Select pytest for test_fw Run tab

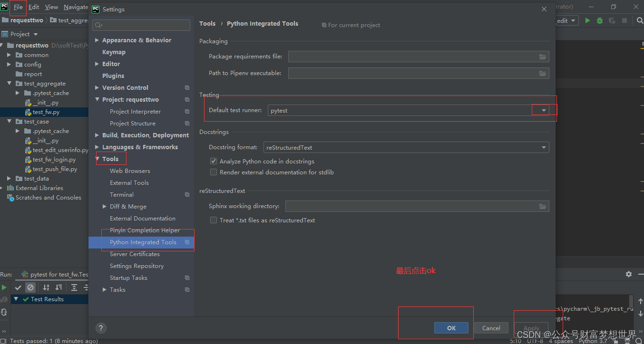[x=55, y=274]
